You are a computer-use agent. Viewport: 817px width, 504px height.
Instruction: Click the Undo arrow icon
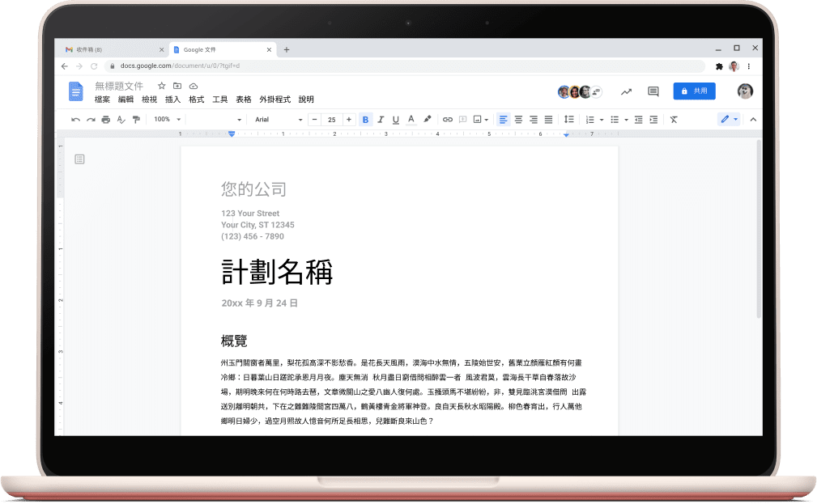(x=75, y=120)
